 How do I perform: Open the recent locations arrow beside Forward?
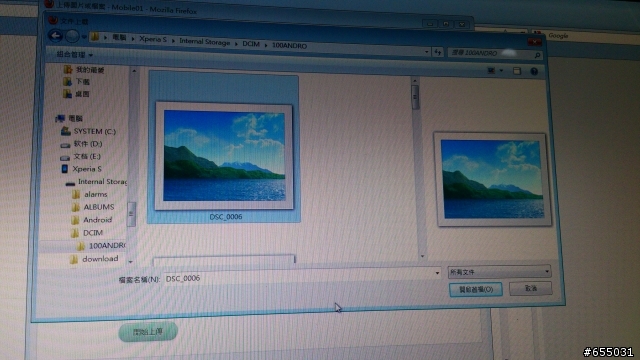point(84,37)
